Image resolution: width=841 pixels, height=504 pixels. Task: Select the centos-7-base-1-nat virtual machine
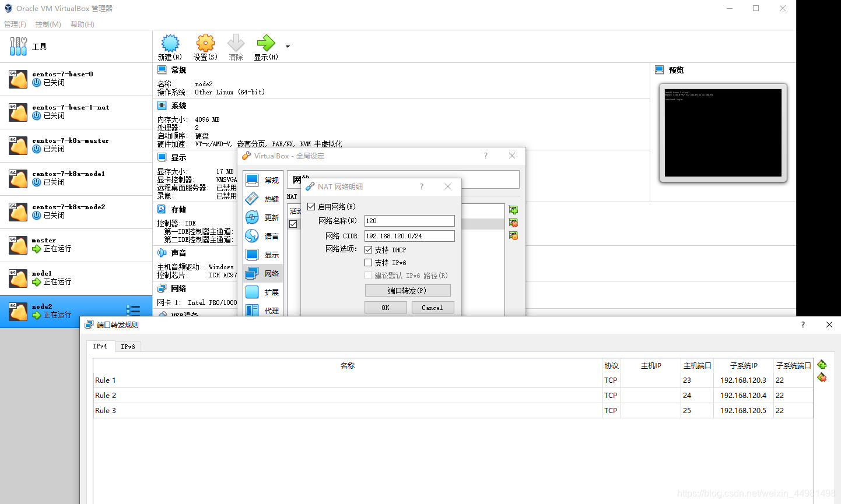point(76,112)
